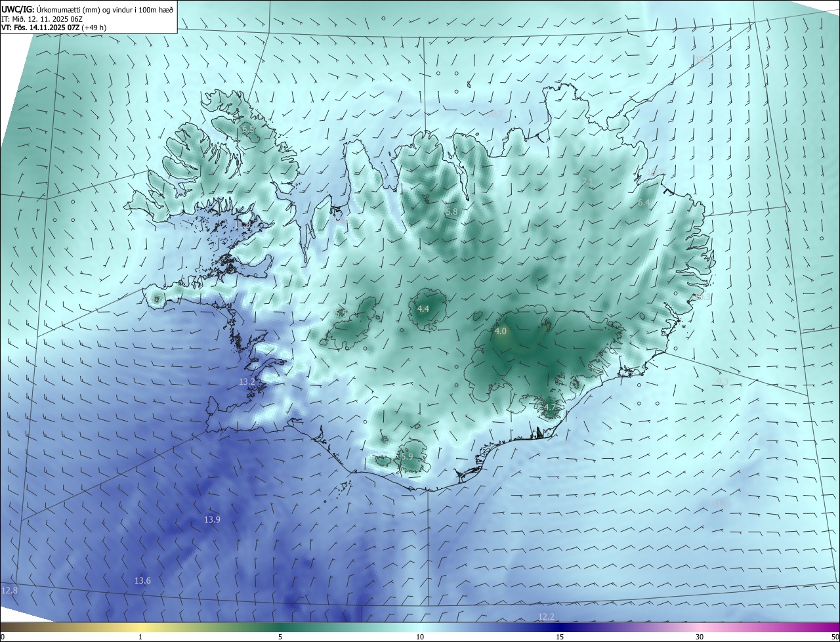Image resolution: width=840 pixels, height=642 pixels.
Task: Click the 5 tick label on the color scale
Action: (x=280, y=637)
